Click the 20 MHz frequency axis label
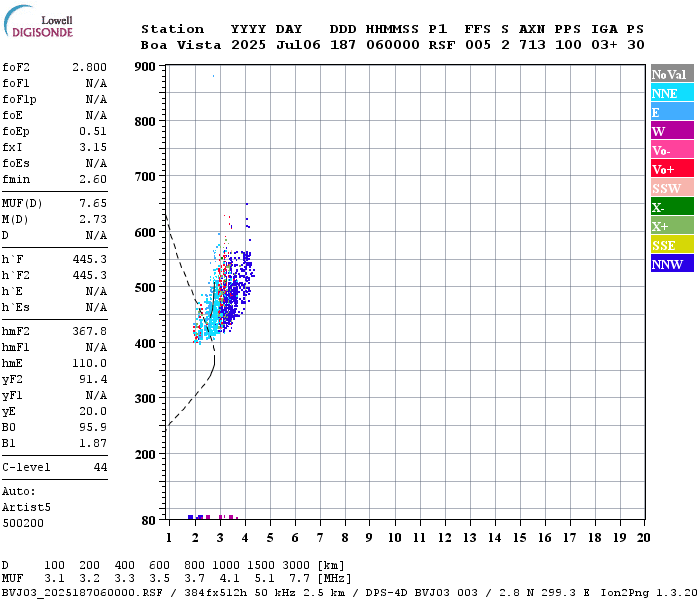700x600 pixels. [643, 538]
